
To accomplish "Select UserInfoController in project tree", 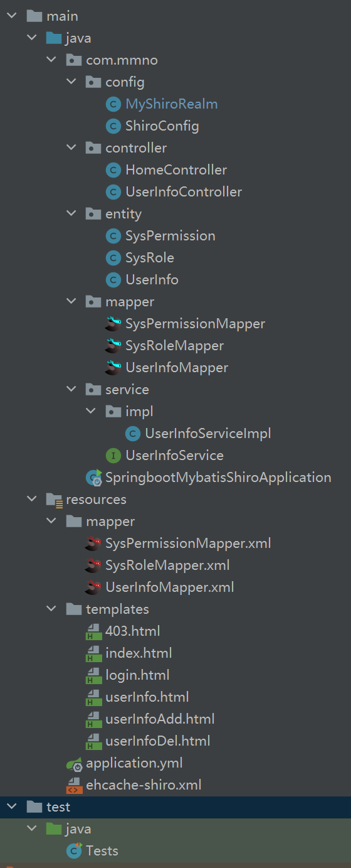I will tap(184, 192).
